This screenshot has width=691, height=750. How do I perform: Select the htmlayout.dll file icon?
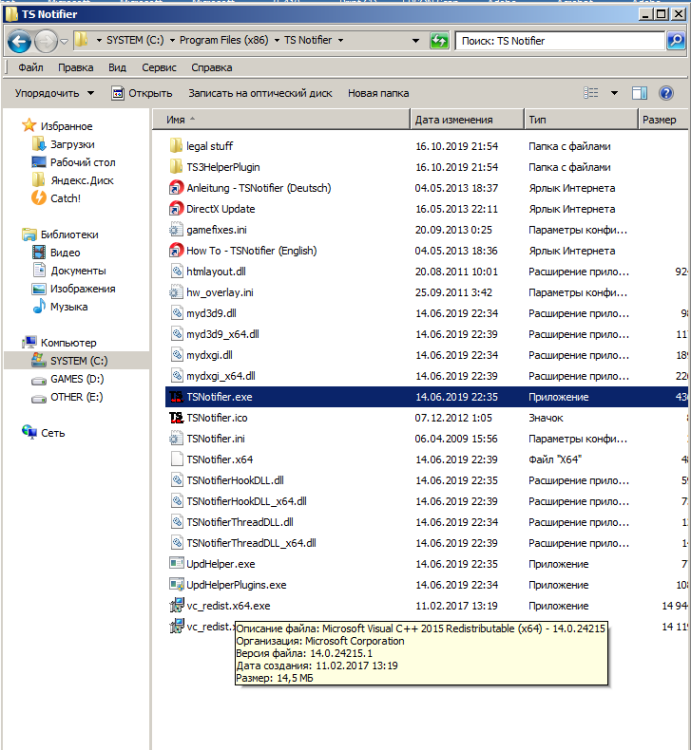pyautogui.click(x=176, y=271)
